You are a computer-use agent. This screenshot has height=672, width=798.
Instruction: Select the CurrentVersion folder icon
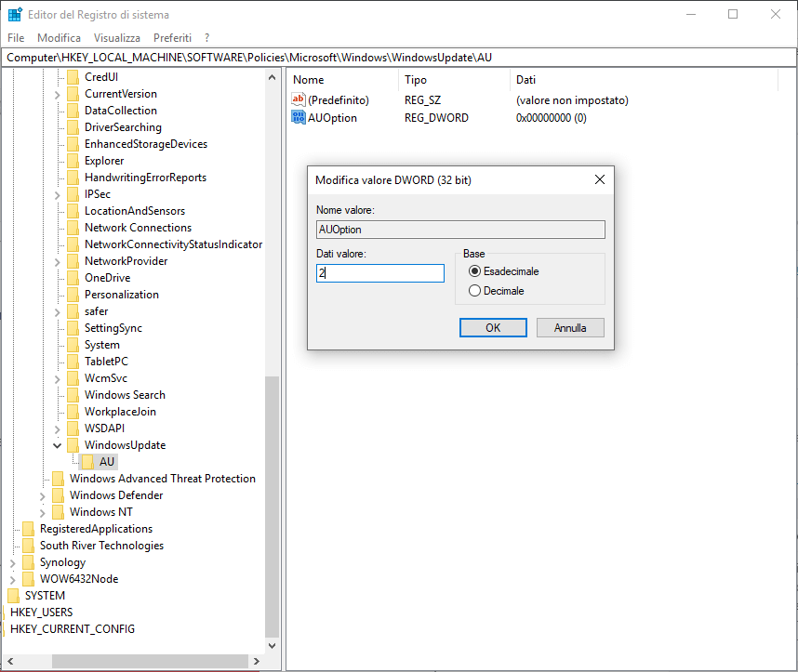[x=73, y=94]
